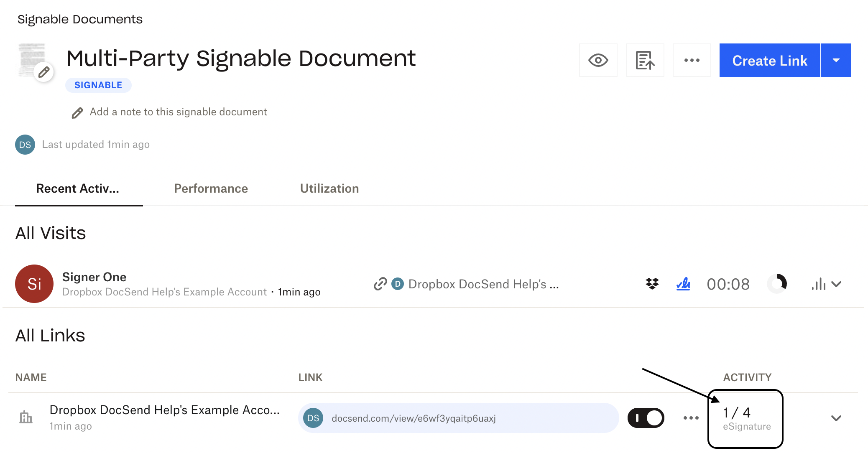Viewport: 868px width, 453px height.
Task: Click the Signer One red avatar
Action: [34, 284]
